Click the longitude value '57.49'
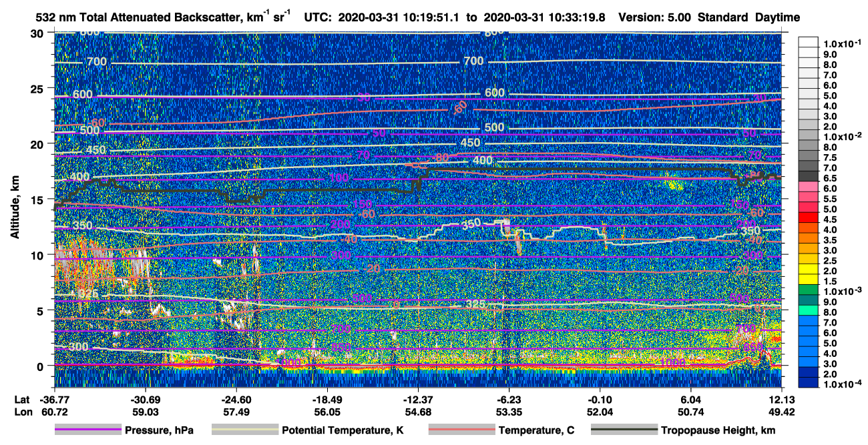 pos(236,412)
